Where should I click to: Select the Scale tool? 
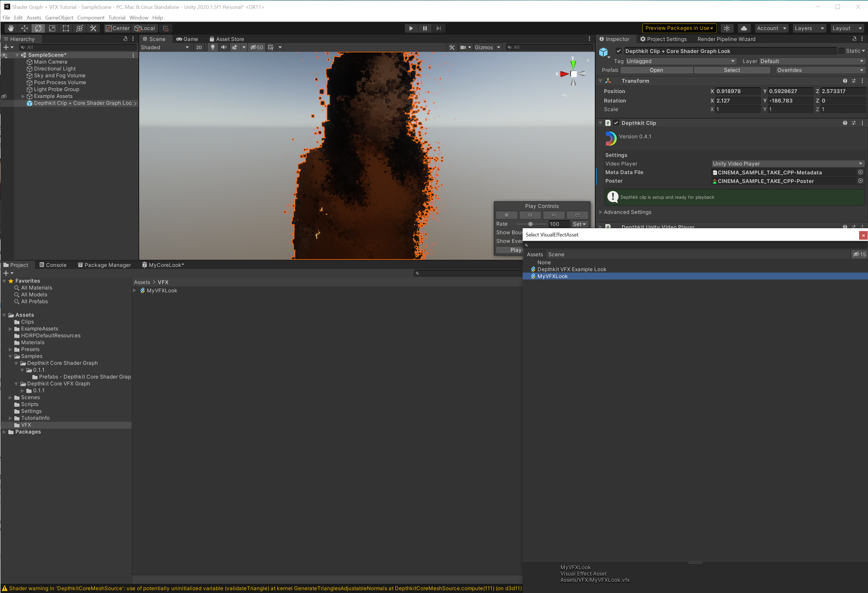pos(52,28)
